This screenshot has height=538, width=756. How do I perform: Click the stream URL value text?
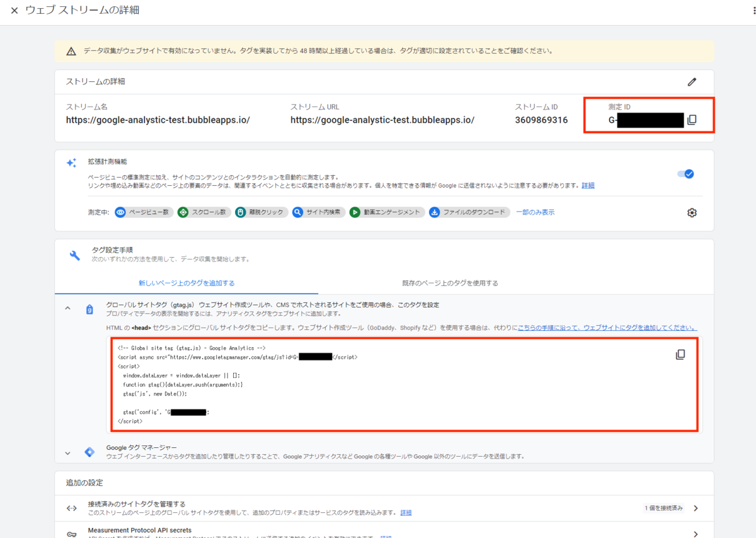[x=382, y=120]
